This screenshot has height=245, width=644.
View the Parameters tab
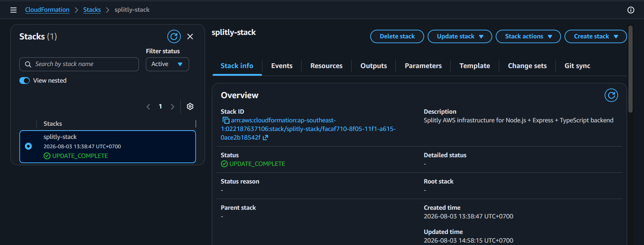coord(423,66)
